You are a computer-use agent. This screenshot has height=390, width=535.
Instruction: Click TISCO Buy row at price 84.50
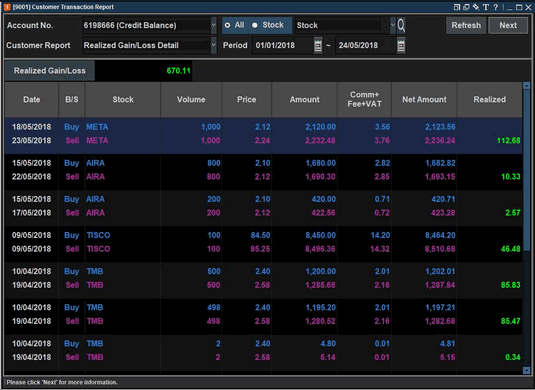[x=263, y=235]
